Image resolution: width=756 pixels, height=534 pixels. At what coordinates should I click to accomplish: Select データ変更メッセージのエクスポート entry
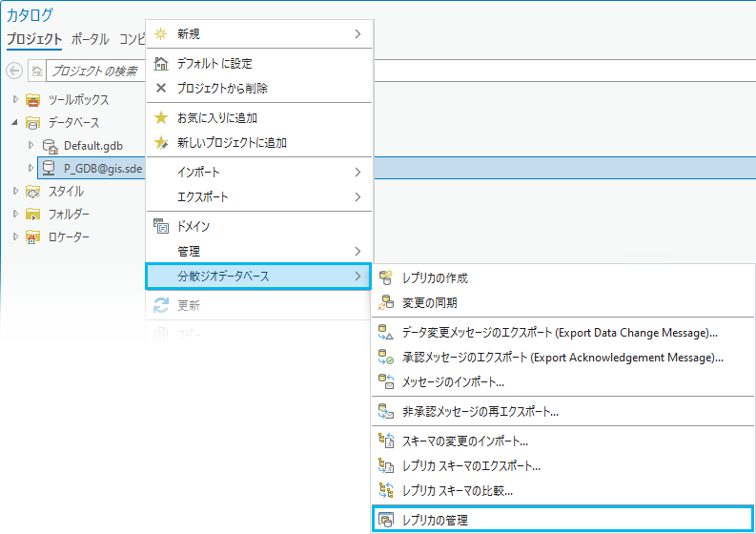563,333
